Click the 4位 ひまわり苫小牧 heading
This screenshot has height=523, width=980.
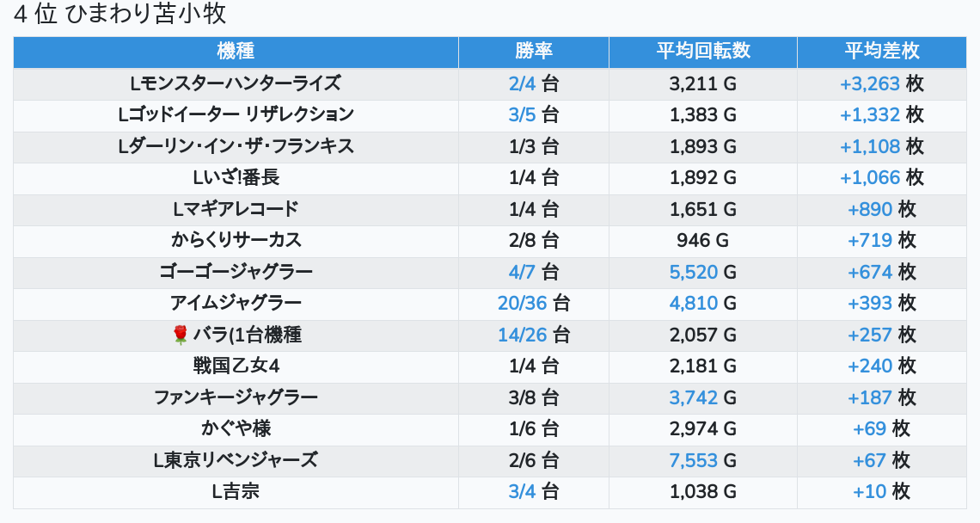pyautogui.click(x=120, y=15)
